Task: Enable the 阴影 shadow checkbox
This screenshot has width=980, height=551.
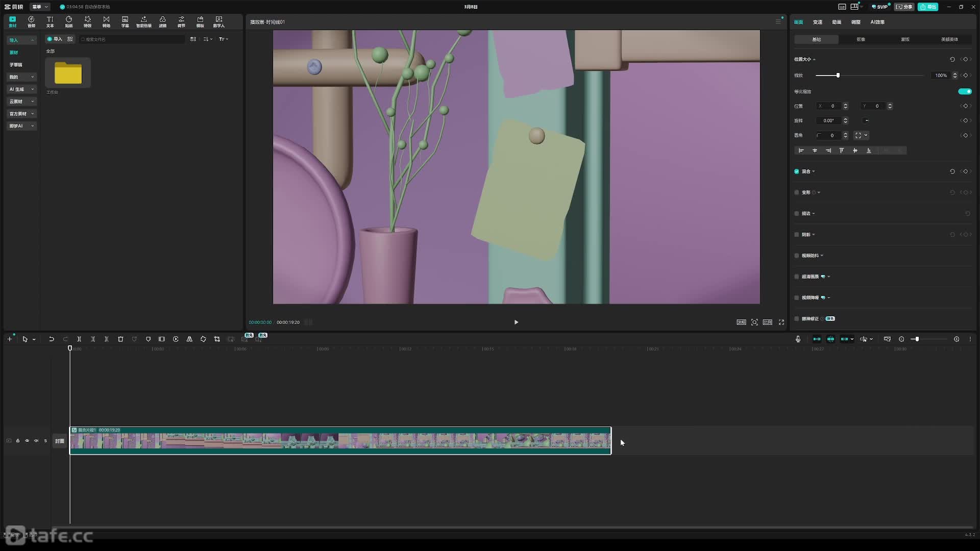Action: click(x=797, y=235)
